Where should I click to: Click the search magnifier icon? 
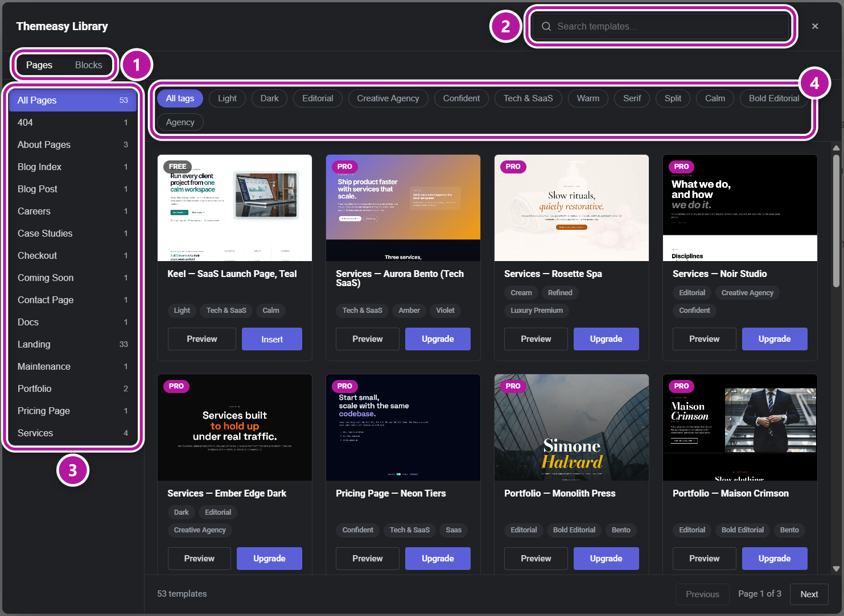click(x=546, y=26)
